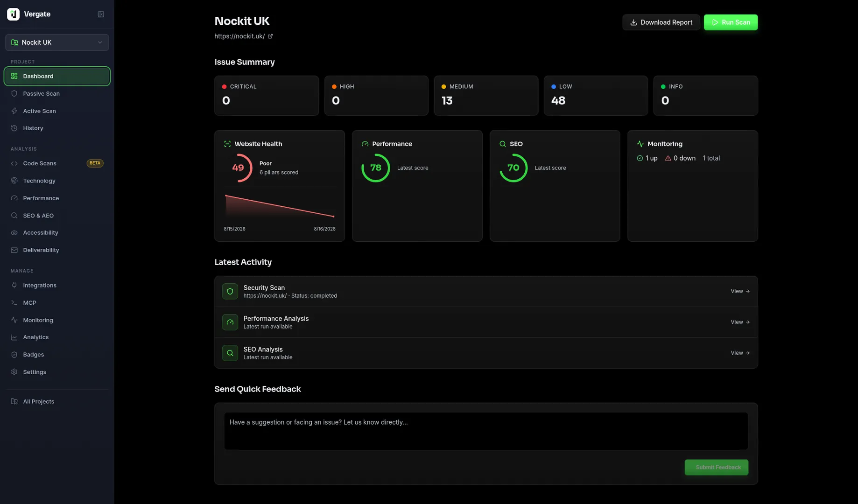The height and width of the screenshot is (504, 858).
Task: Open the Critical issues card
Action: pyautogui.click(x=267, y=96)
